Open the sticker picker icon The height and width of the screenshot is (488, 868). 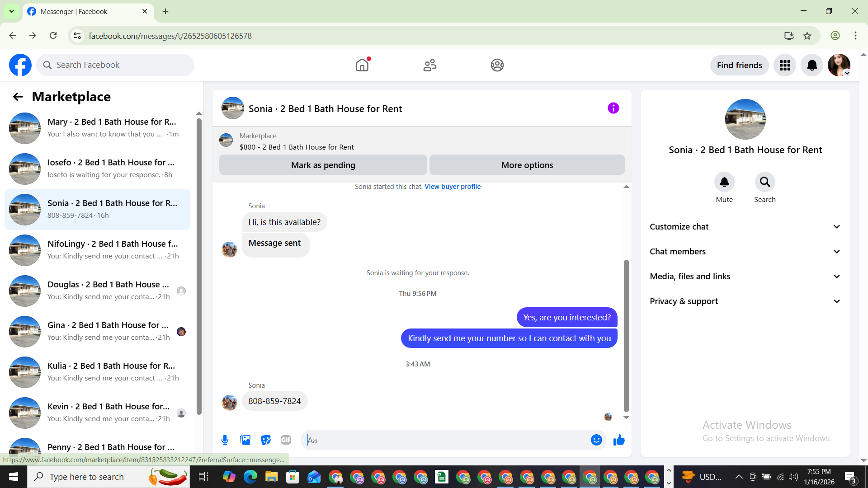click(265, 440)
